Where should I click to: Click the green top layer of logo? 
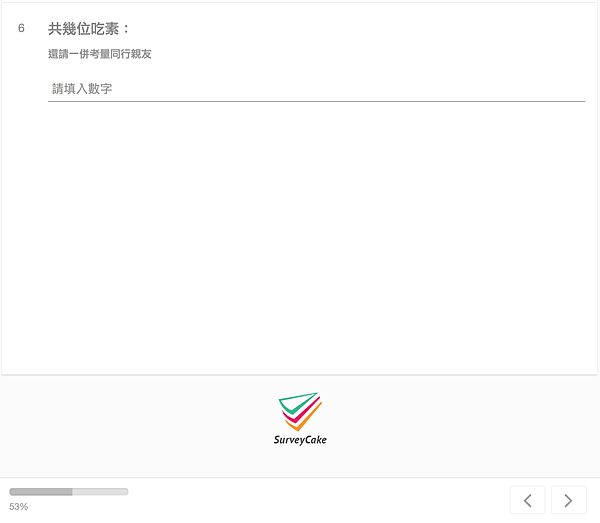(x=297, y=403)
